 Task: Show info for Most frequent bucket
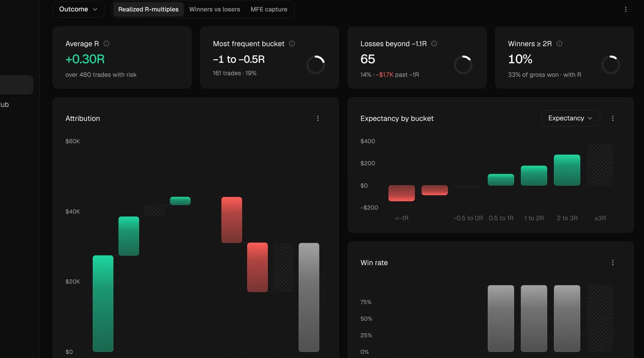292,44
